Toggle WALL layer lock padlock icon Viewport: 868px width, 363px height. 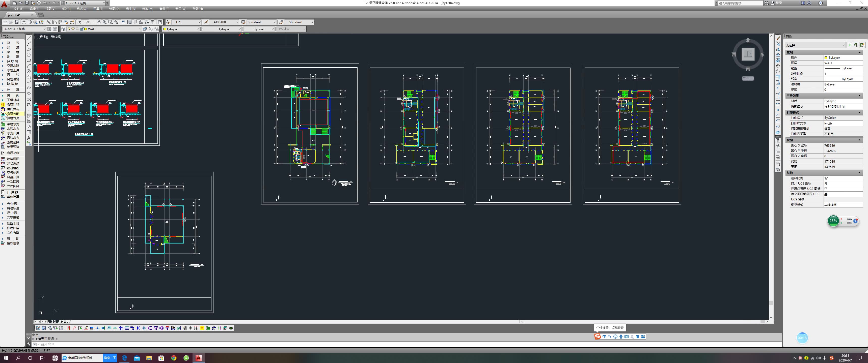pyautogui.click(x=81, y=29)
